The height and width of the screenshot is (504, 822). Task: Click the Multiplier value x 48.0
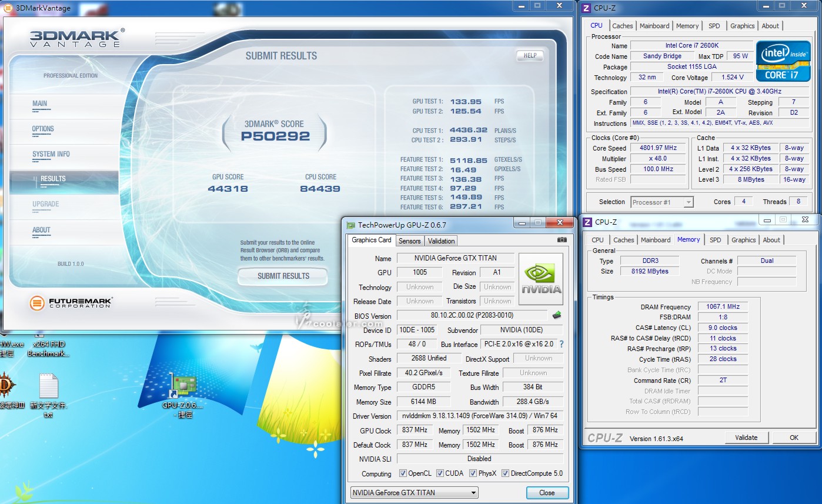(x=658, y=159)
